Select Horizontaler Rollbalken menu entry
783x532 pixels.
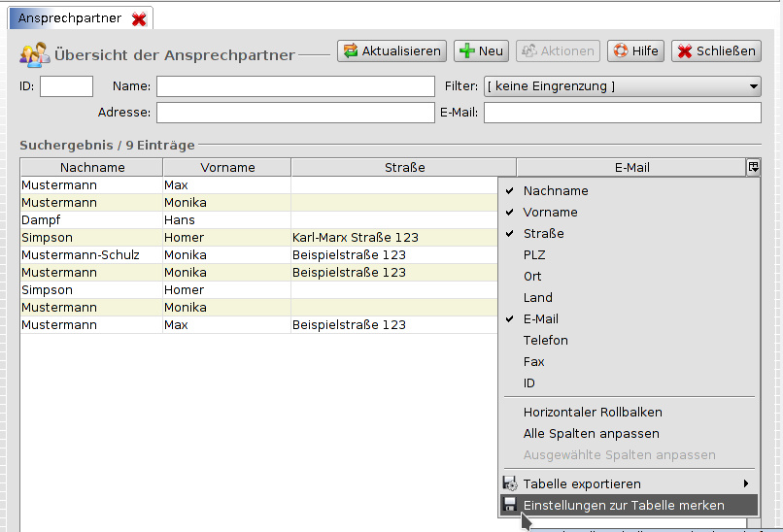pyautogui.click(x=593, y=413)
